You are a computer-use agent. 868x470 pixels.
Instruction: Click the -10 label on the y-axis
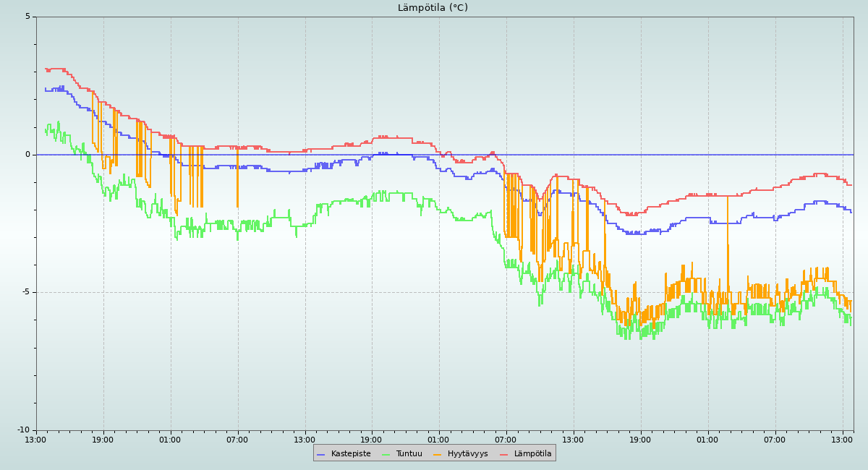click(23, 430)
